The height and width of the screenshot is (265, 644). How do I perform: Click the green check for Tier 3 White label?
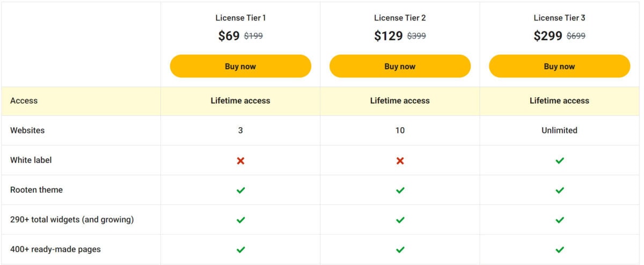pyautogui.click(x=560, y=160)
